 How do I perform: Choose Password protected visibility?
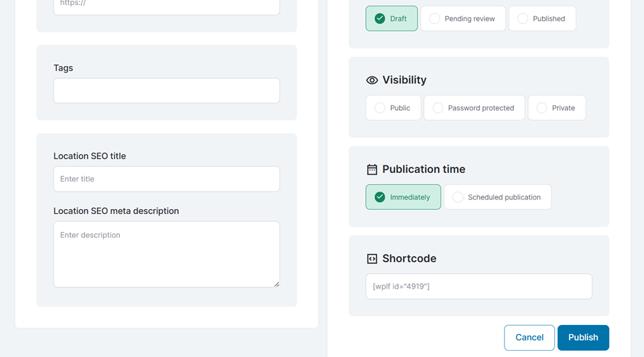pyautogui.click(x=475, y=107)
